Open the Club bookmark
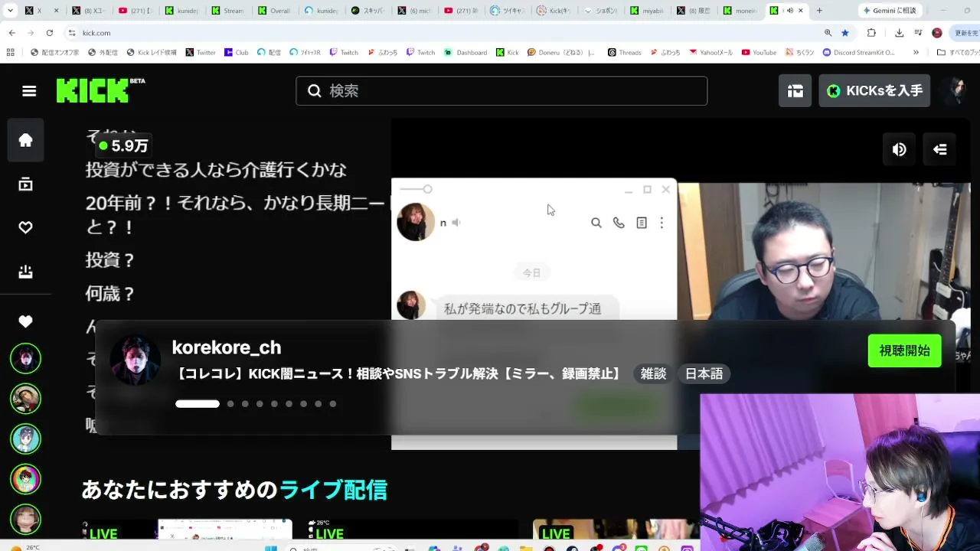Viewport: 980px width, 551px height. (x=237, y=53)
